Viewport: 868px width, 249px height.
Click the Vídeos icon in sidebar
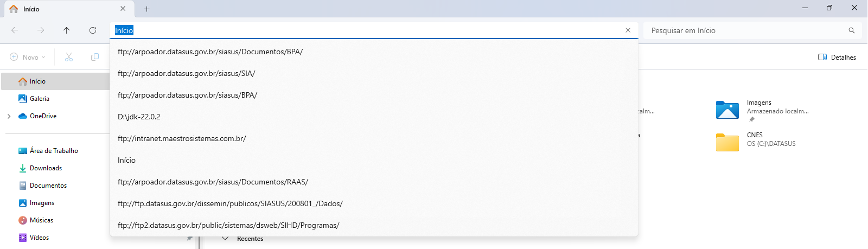[x=23, y=238]
